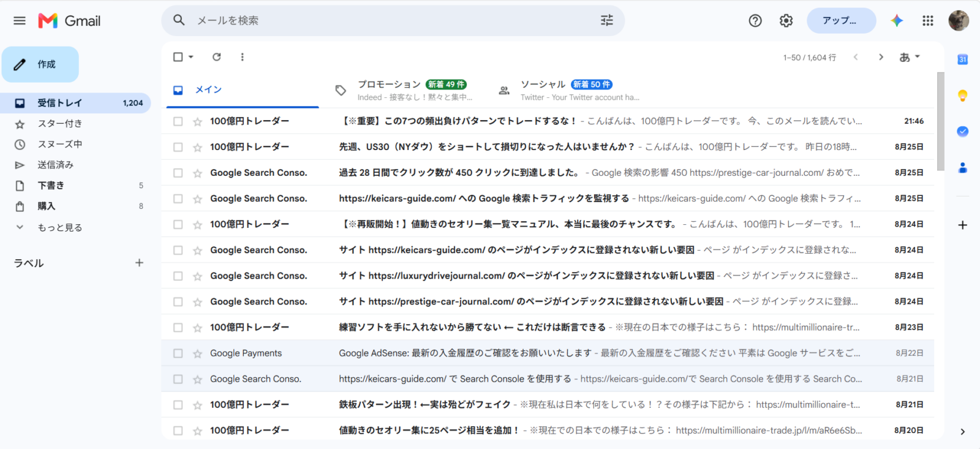Open the Help question mark icon
Image resolution: width=980 pixels, height=449 pixels.
(755, 21)
